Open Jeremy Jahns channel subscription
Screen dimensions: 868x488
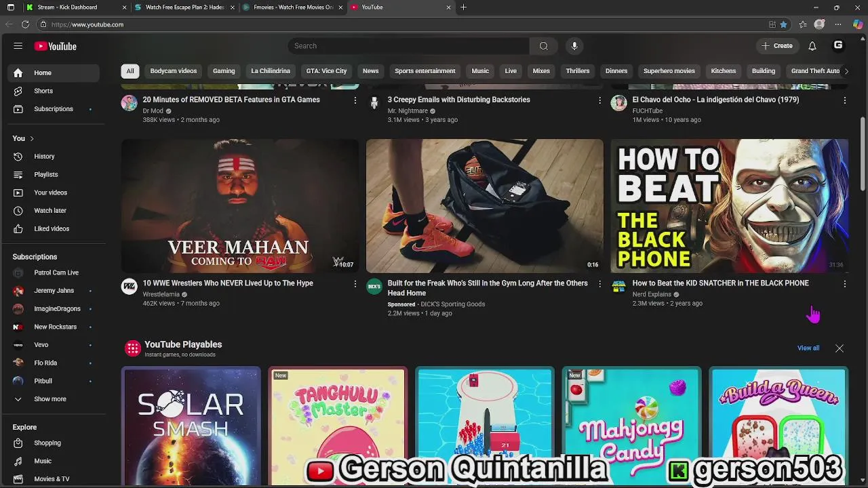pos(54,291)
